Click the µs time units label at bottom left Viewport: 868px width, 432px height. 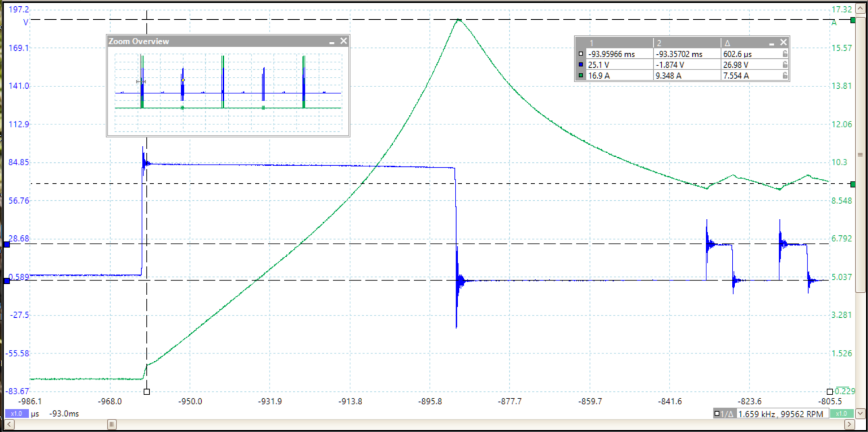click(36, 414)
